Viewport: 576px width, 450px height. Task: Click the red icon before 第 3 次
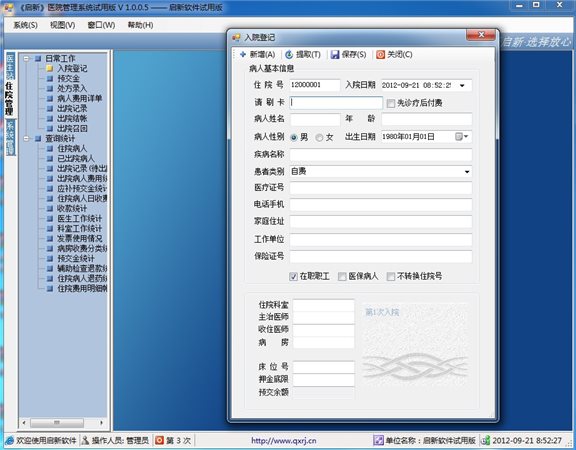point(159,440)
